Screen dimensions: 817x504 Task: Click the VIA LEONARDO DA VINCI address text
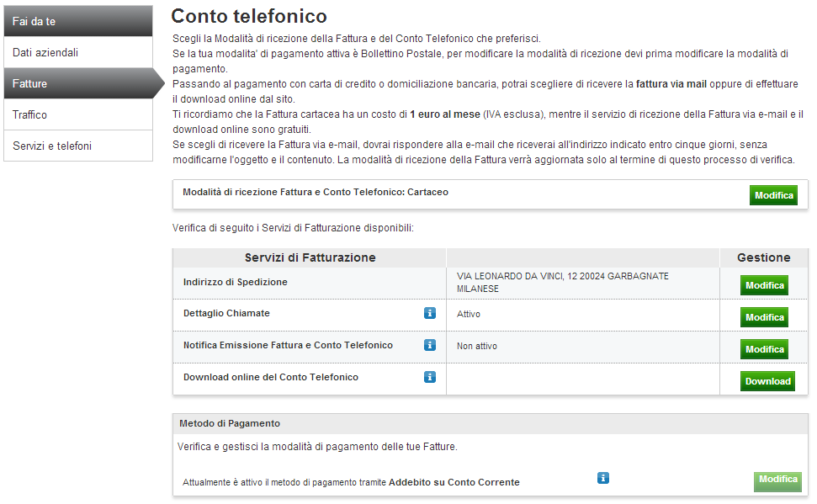[x=563, y=283]
